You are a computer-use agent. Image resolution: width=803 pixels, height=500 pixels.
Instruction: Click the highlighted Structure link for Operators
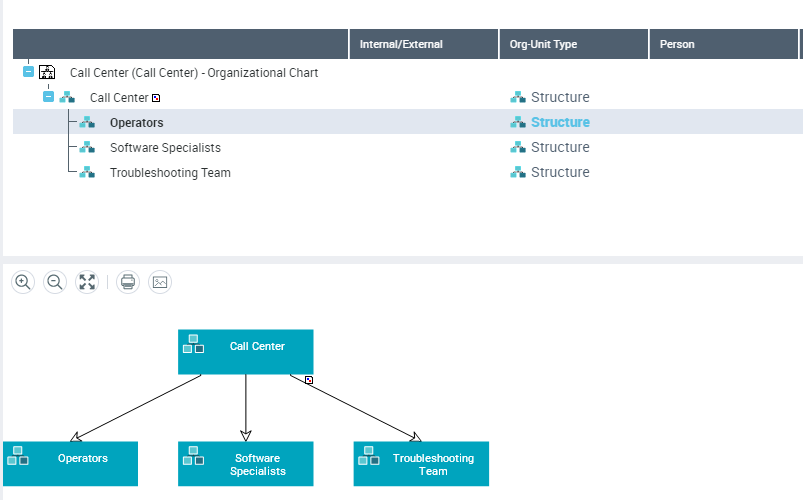click(560, 122)
